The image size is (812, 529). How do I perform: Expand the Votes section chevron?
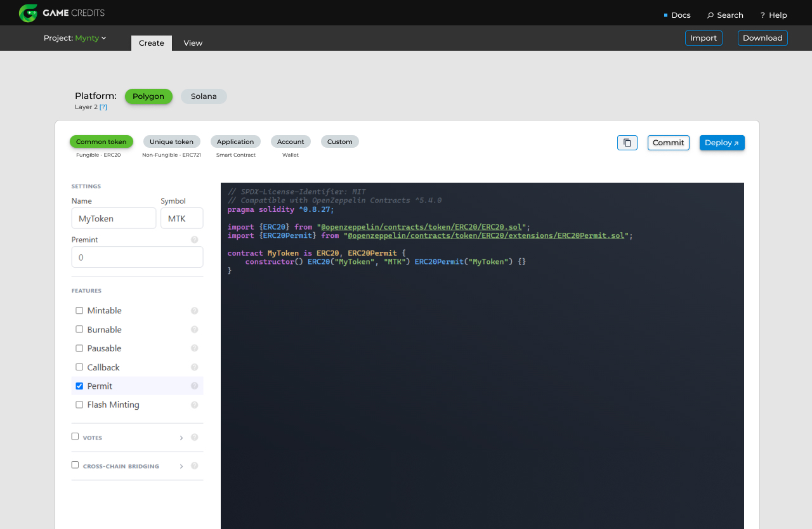point(181,438)
